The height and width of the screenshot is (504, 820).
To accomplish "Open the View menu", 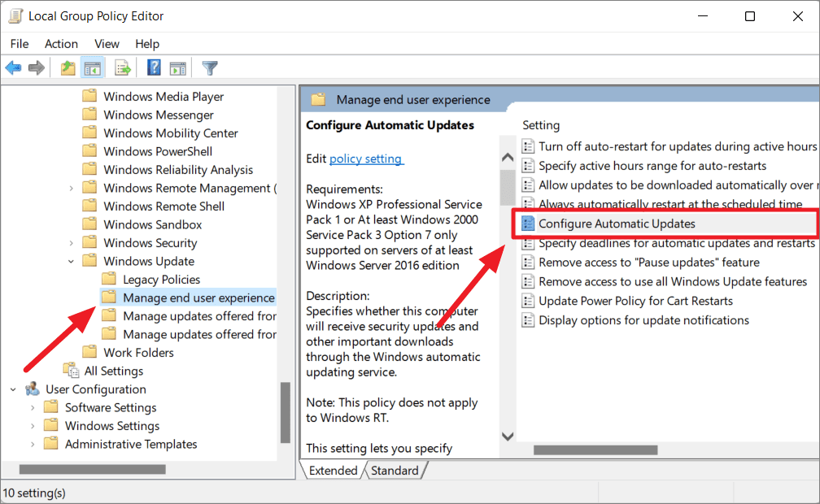I will (x=107, y=44).
